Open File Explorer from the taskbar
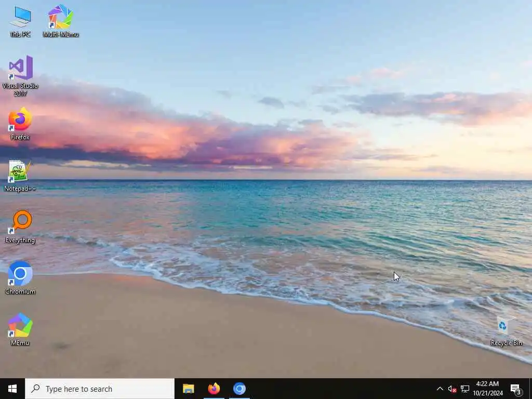 tap(188, 389)
